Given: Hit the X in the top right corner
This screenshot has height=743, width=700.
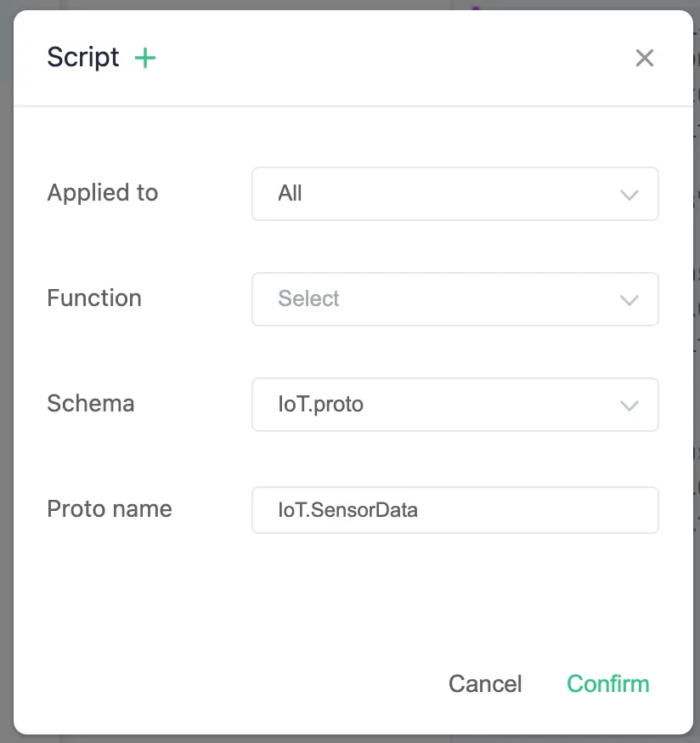Looking at the screenshot, I should [645, 58].
